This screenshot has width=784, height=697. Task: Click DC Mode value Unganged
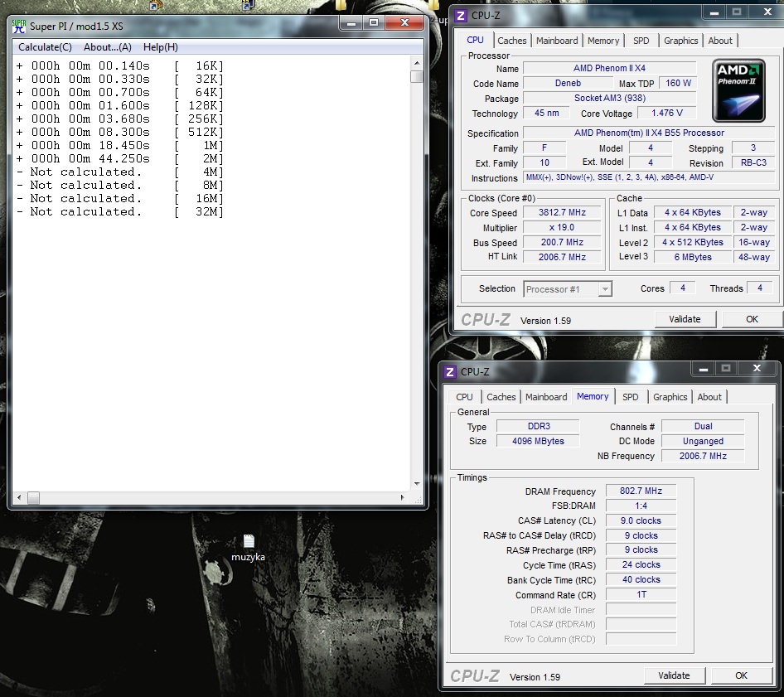(703, 441)
